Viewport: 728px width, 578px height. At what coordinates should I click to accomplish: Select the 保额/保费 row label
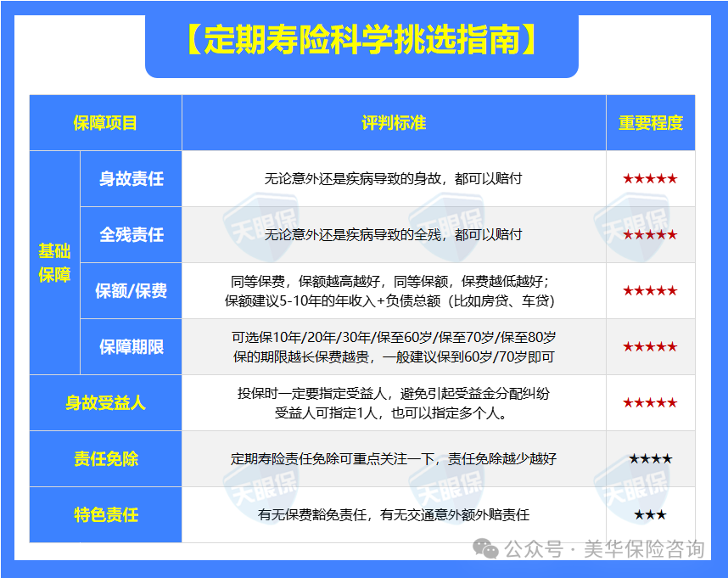click(x=130, y=290)
